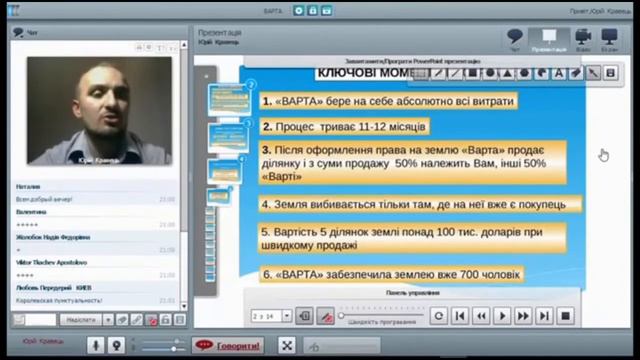Click the thin line tool in annotation toolbar

(455, 73)
